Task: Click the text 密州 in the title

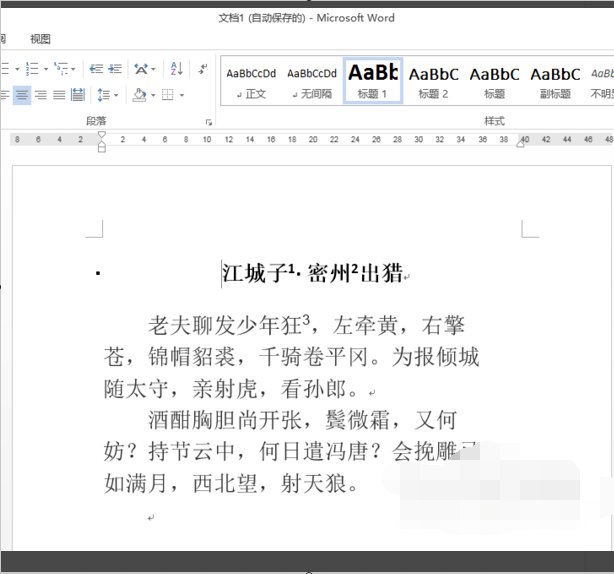Action: (329, 273)
